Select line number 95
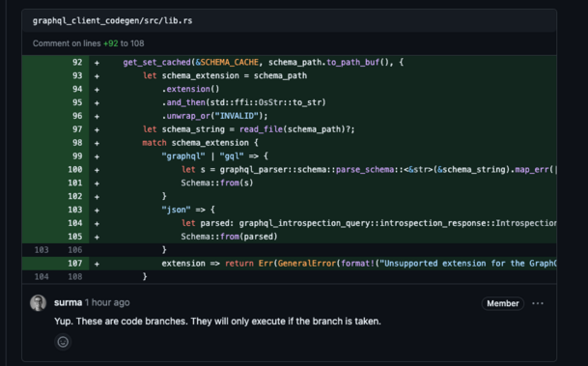588x366 pixels. tap(77, 102)
